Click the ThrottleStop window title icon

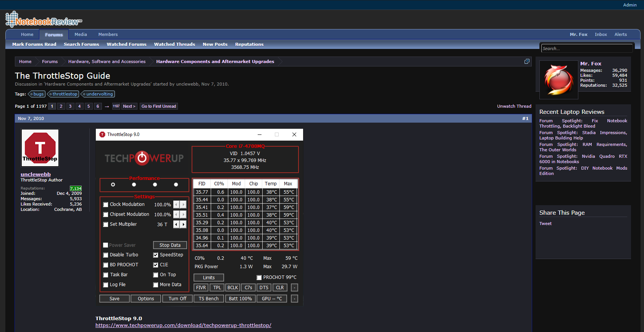pyautogui.click(x=102, y=134)
